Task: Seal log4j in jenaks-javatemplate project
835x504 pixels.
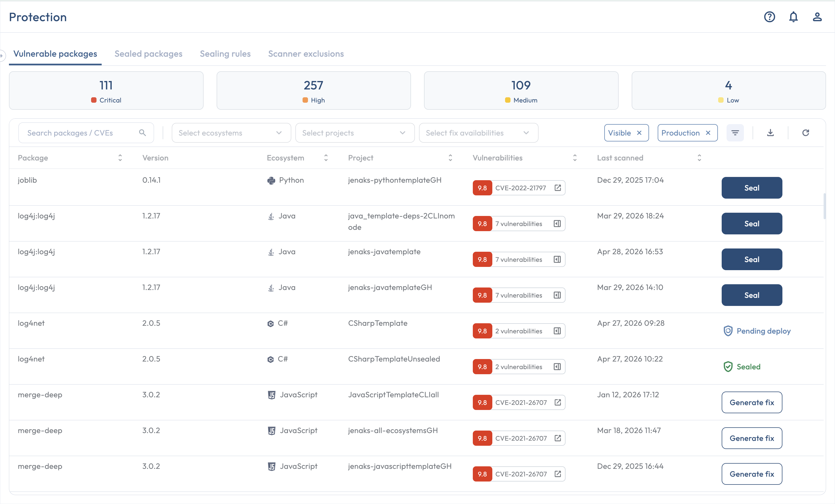Action: coord(752,260)
